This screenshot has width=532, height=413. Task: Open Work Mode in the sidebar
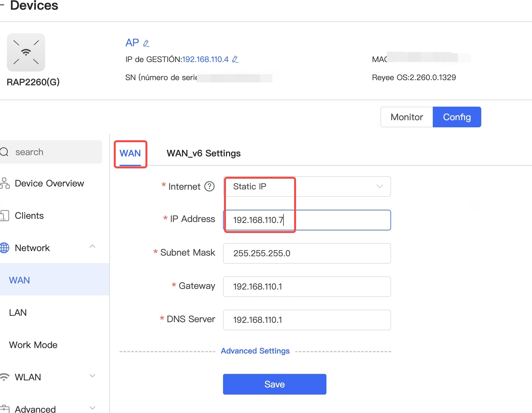point(33,345)
